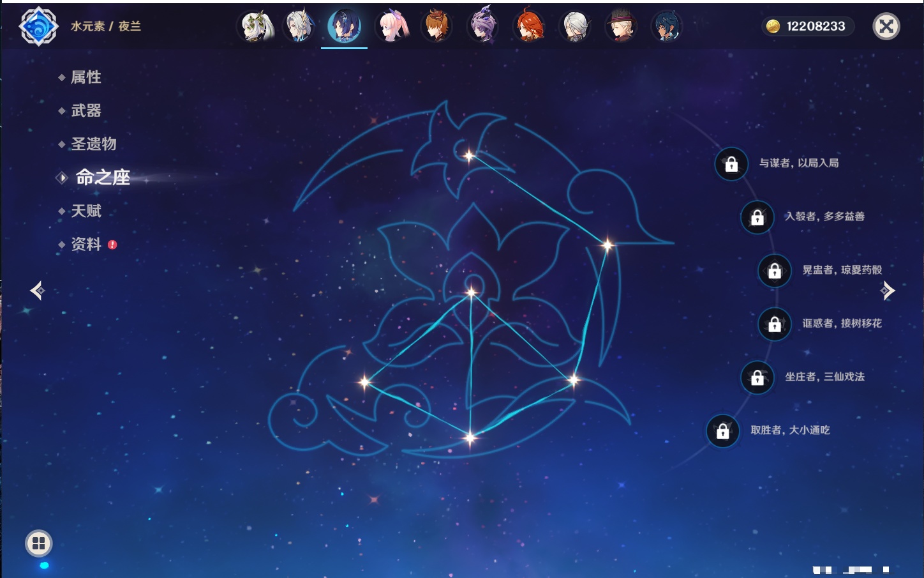The width and height of the screenshot is (924, 578).
Task: Switch to the pink-haired character portrait
Action: point(391,26)
